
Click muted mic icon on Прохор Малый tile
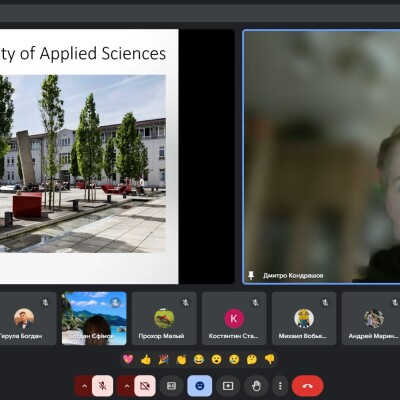(185, 302)
